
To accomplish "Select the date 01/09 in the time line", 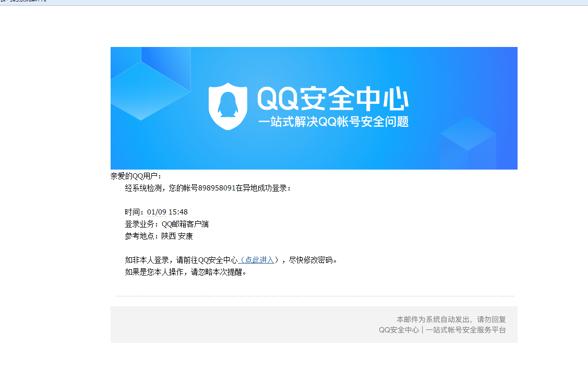I will click(x=157, y=212).
